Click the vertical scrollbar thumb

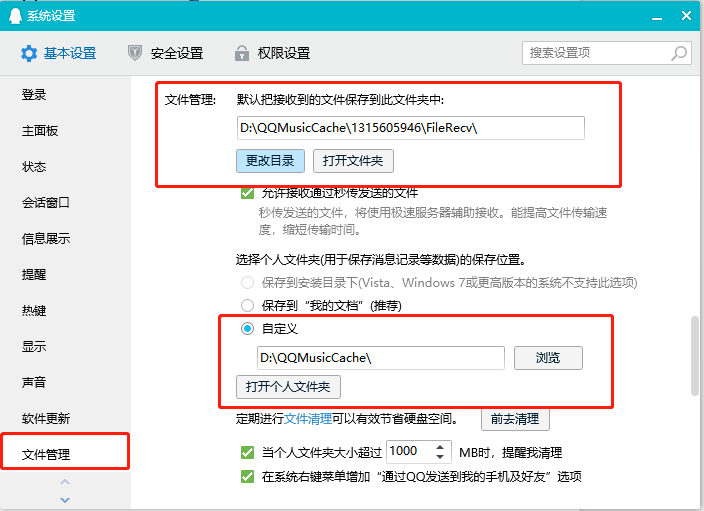(x=695, y=356)
